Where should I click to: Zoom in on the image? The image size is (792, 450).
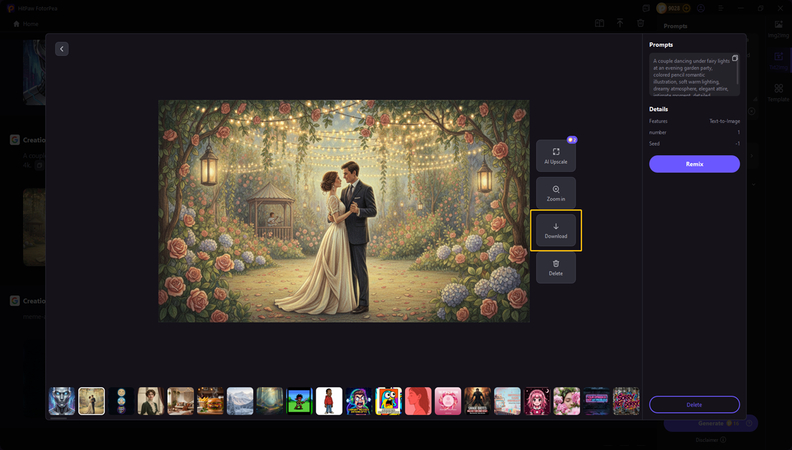coord(556,192)
